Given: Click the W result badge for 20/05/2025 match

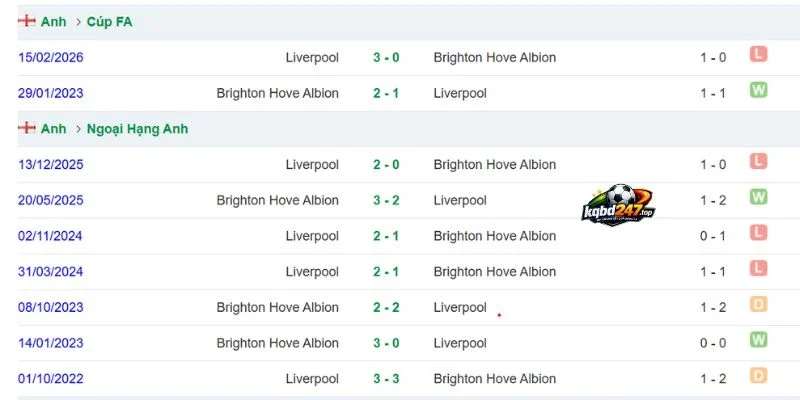Looking at the screenshot, I should (x=758, y=197).
